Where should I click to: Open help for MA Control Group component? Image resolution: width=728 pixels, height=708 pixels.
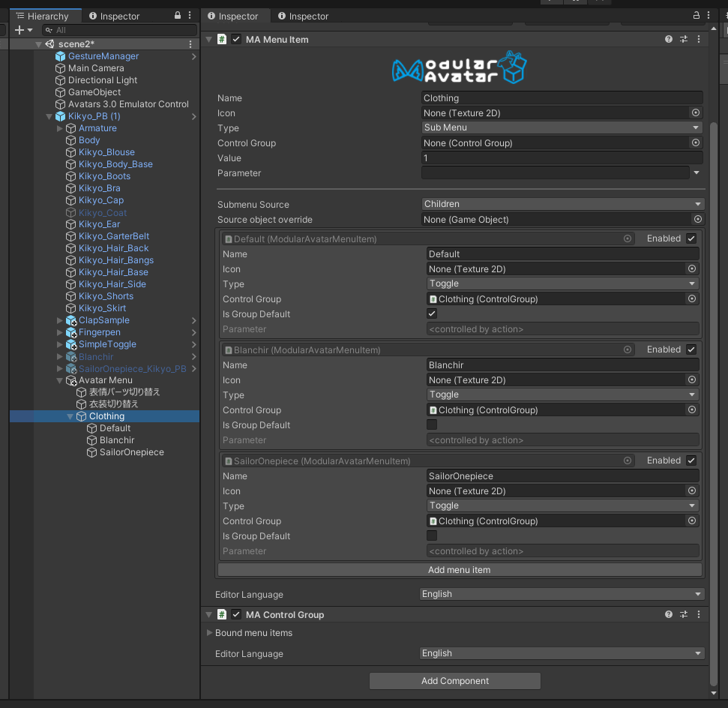click(x=669, y=614)
